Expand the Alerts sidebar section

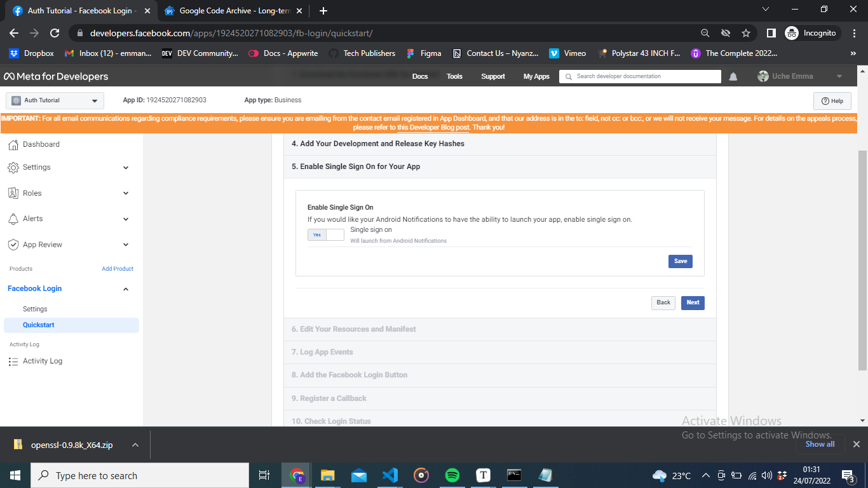pyautogui.click(x=126, y=219)
